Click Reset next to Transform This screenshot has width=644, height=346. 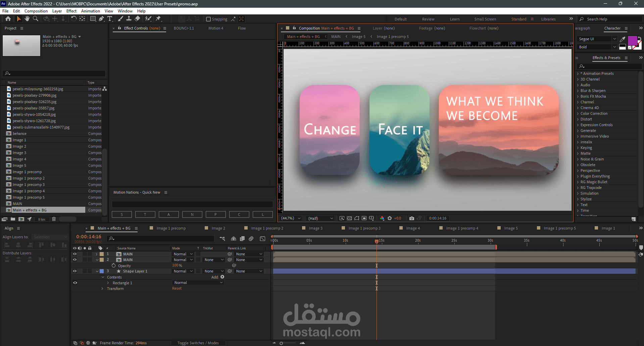click(177, 288)
